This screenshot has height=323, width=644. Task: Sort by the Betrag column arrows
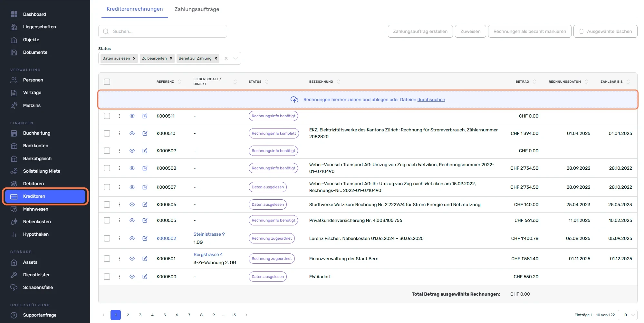click(534, 82)
